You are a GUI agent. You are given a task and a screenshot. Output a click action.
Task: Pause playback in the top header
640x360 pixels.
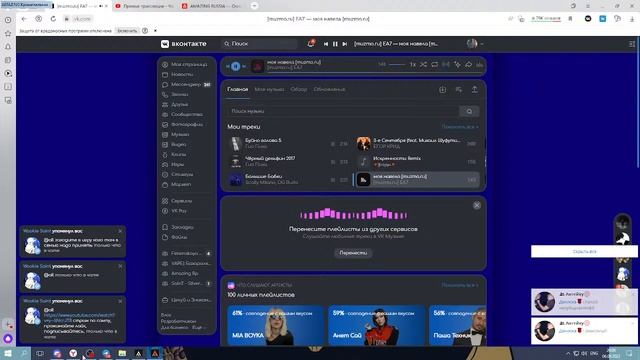pos(335,44)
